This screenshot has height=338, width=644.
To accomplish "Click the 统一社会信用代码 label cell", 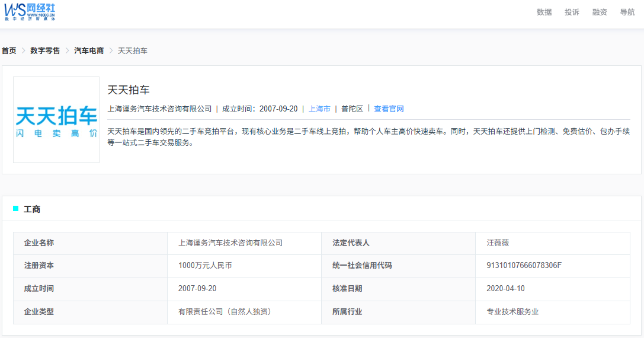I will coord(398,266).
